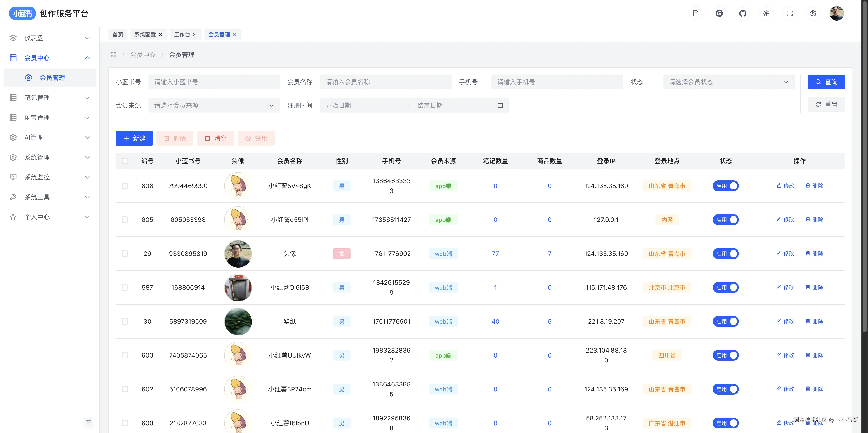Click the document icon in header
The height and width of the screenshot is (433, 868).
(x=696, y=14)
